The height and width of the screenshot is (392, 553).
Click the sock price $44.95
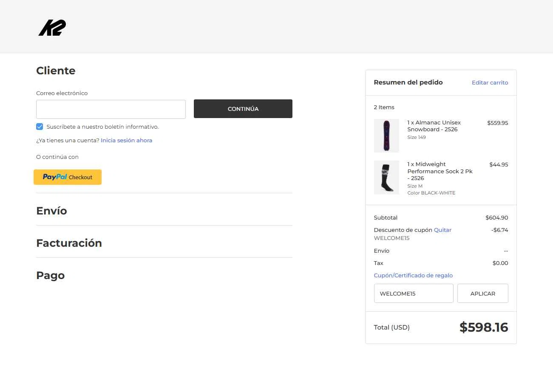click(499, 164)
